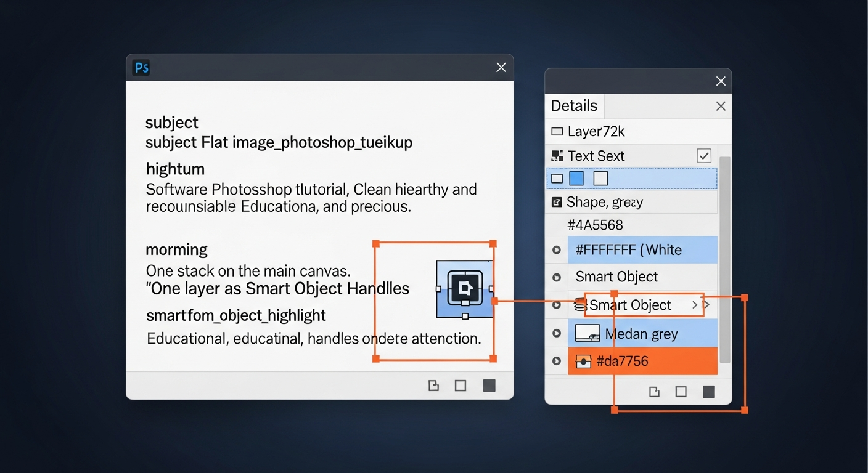This screenshot has width=868, height=473.
Task: Click the 'morming' heading
Action: click(176, 250)
